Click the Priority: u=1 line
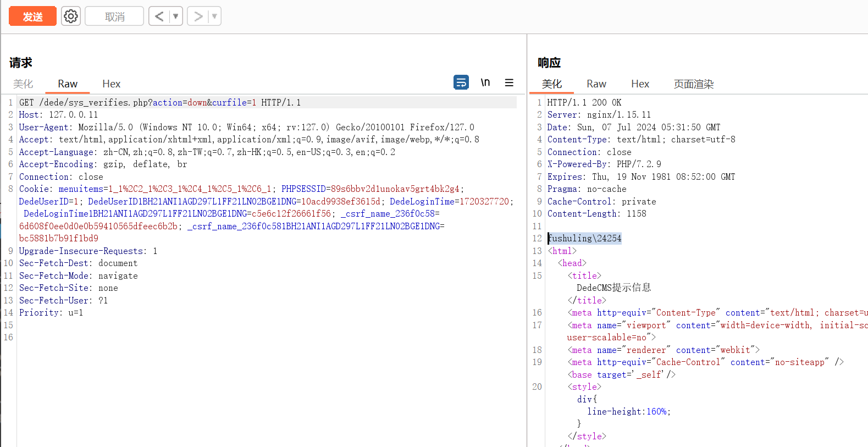Image resolution: width=868 pixels, height=447 pixels. 51,312
